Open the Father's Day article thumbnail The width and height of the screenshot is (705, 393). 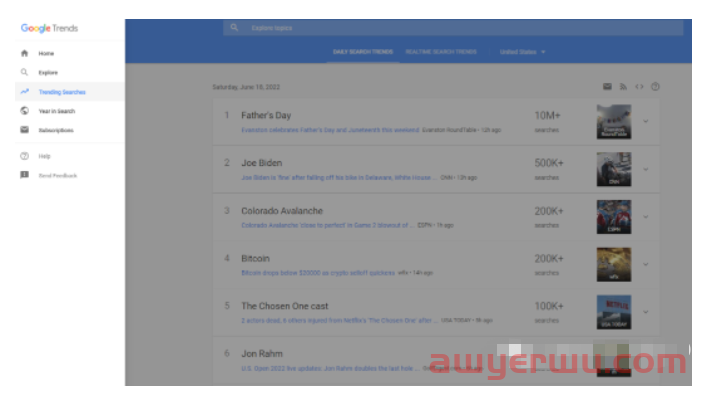(614, 121)
